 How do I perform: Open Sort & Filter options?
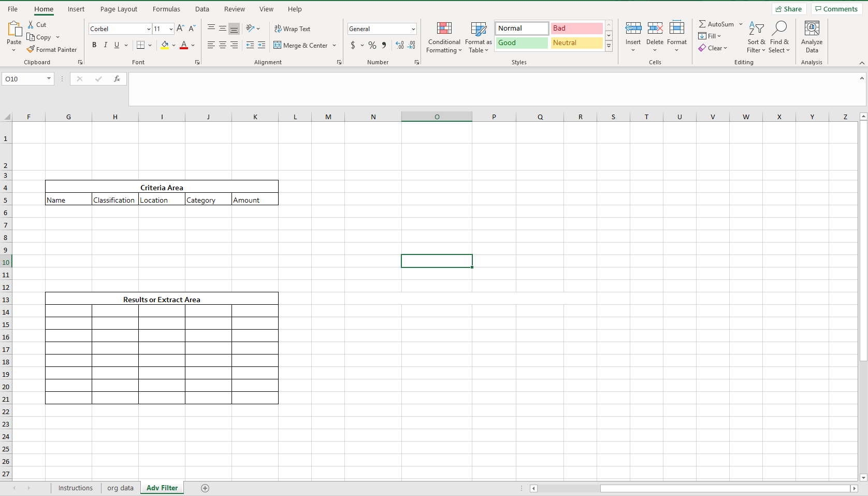(756, 36)
